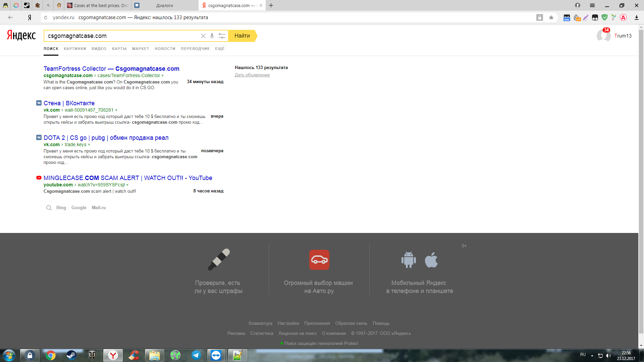Click the Trum13 account name
Screen dimensions: 644x362
(x=623, y=36)
